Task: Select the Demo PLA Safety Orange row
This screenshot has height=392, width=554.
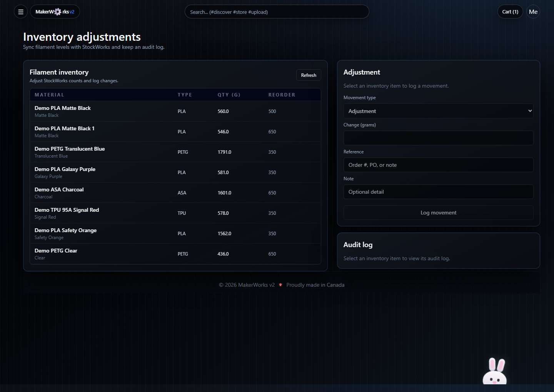Action: (x=175, y=233)
